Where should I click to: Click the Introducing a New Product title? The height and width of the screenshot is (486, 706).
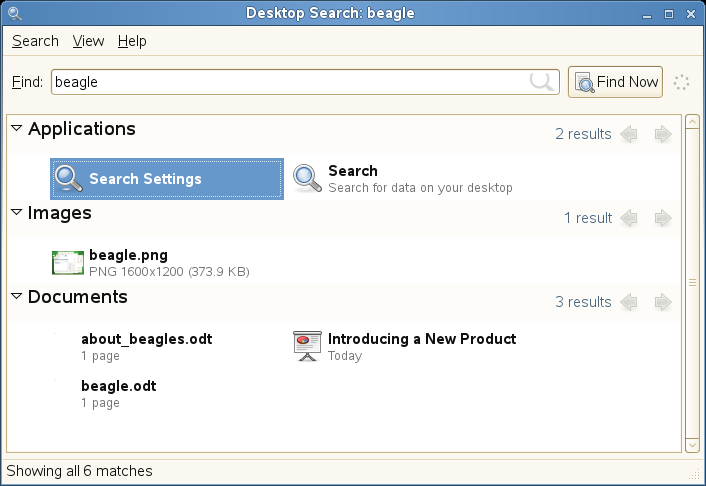click(x=422, y=339)
